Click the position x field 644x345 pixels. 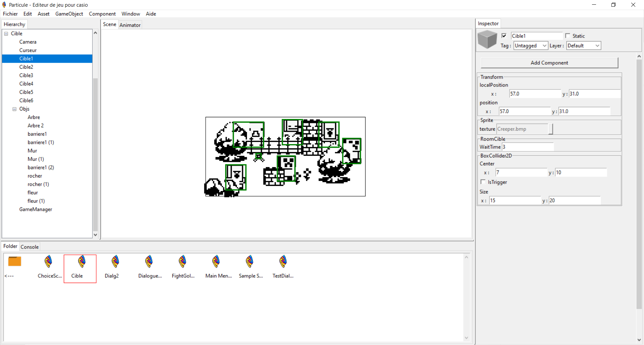point(525,111)
